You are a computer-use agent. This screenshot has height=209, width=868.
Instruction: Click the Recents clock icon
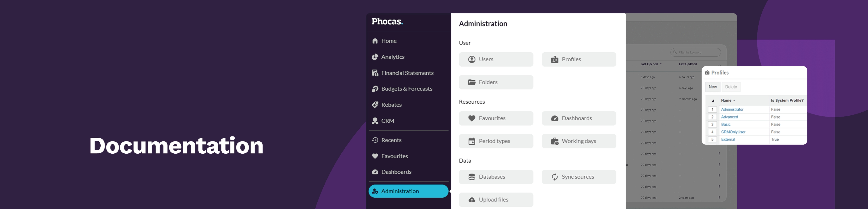point(375,140)
